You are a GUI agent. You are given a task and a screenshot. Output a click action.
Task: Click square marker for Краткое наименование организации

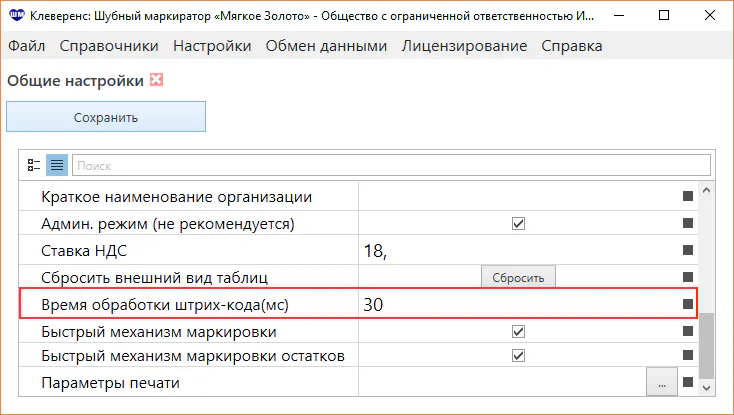688,197
